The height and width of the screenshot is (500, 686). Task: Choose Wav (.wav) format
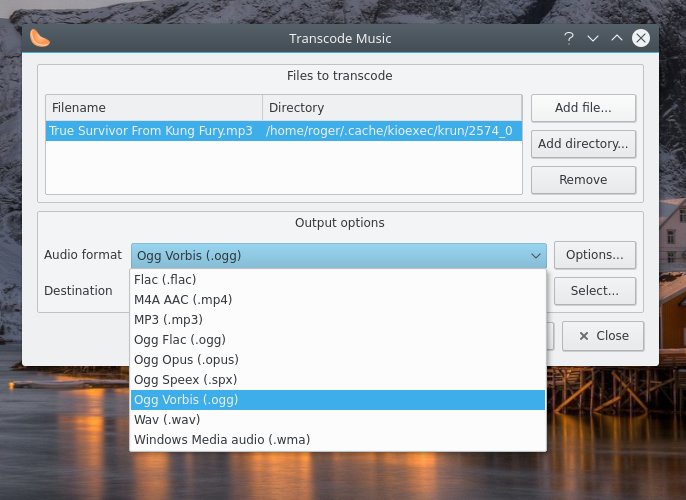pyautogui.click(x=338, y=420)
